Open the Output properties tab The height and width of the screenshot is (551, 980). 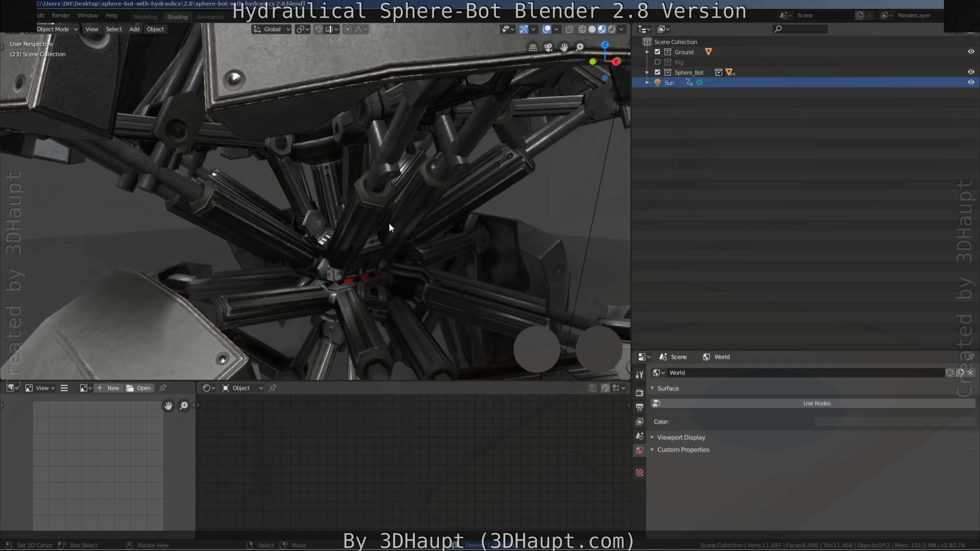(640, 407)
